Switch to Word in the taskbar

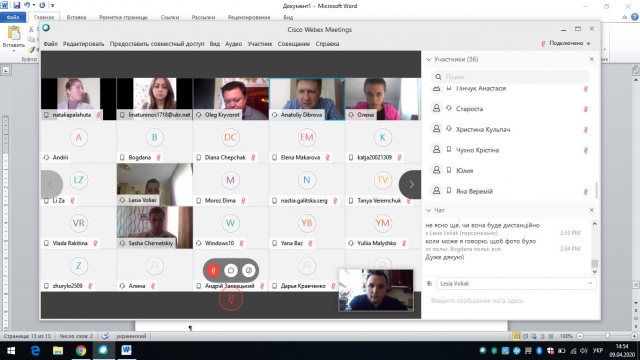127,351
